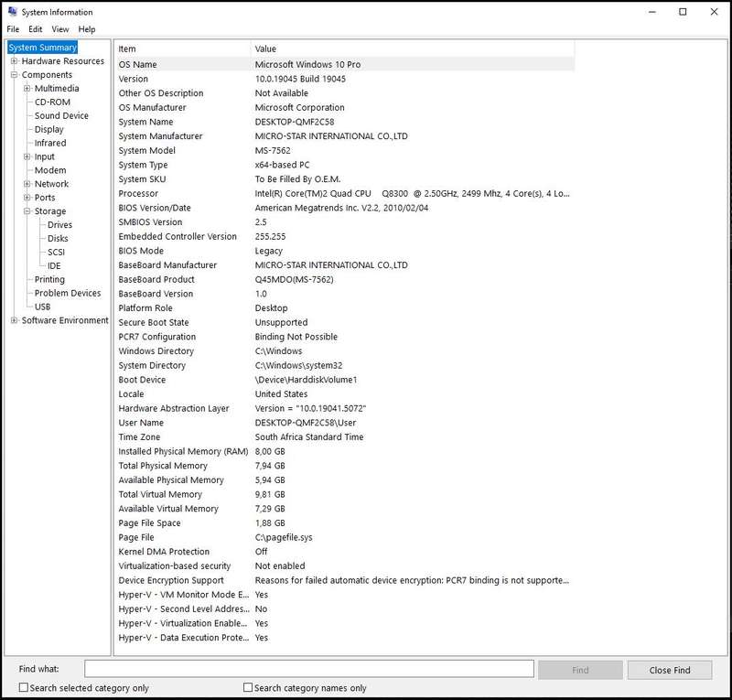Select the Processor row

345,193
